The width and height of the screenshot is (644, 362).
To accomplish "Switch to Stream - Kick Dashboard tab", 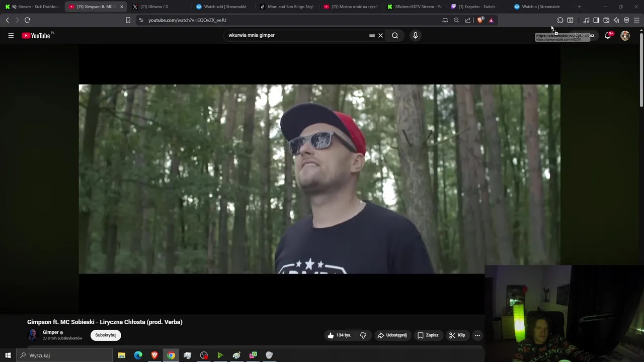I will (x=32, y=7).
